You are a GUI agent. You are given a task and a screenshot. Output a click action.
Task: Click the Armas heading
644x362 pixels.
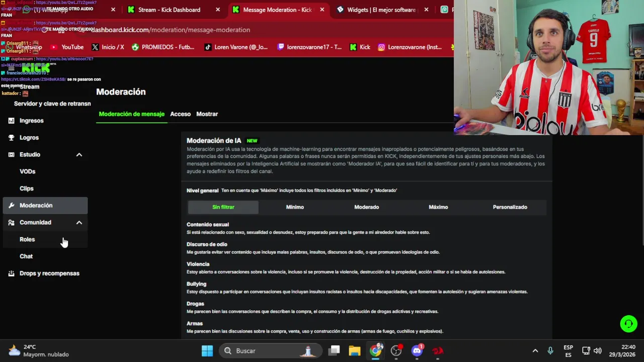tap(195, 324)
